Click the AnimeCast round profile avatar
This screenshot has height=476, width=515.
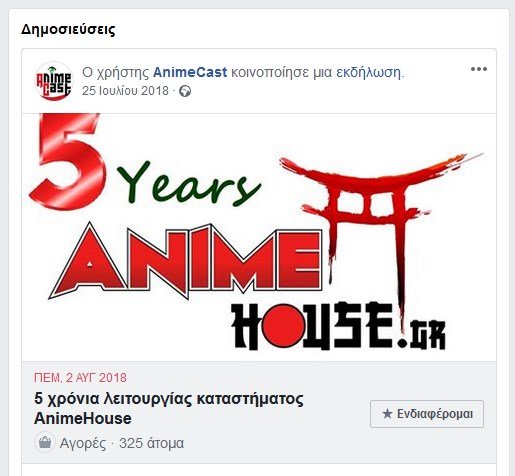(x=54, y=81)
